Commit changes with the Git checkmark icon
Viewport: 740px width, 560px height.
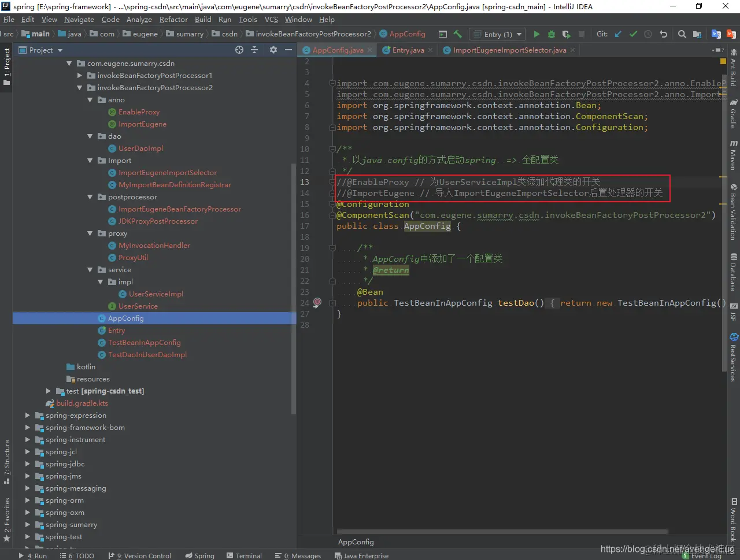633,34
